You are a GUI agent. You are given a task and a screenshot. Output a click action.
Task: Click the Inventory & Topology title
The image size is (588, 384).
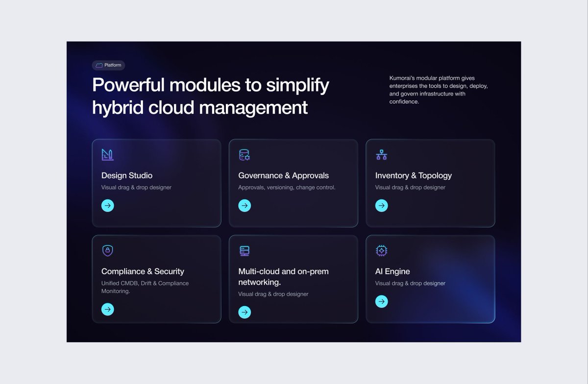(414, 175)
